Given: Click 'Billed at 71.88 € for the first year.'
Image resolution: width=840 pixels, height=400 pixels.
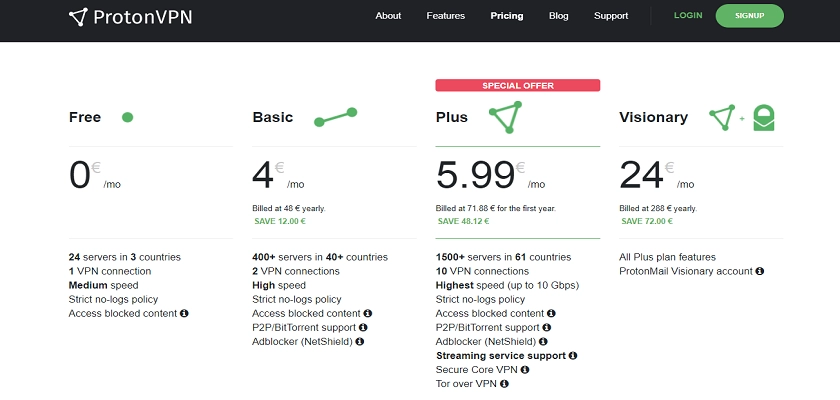Looking at the screenshot, I should click(496, 208).
